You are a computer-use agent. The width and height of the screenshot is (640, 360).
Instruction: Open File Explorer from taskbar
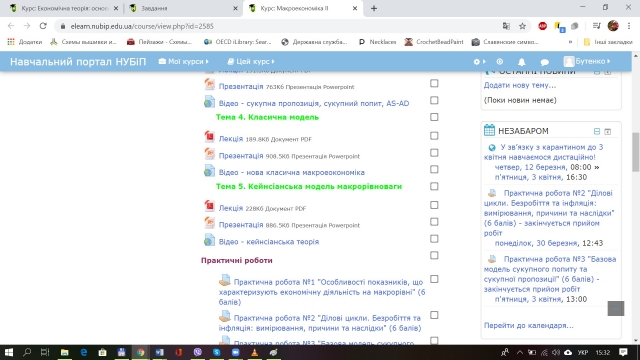coord(64,352)
